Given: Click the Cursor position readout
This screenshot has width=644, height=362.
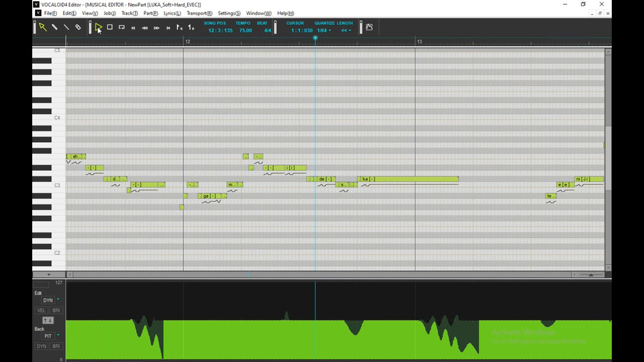Looking at the screenshot, I should [x=302, y=30].
